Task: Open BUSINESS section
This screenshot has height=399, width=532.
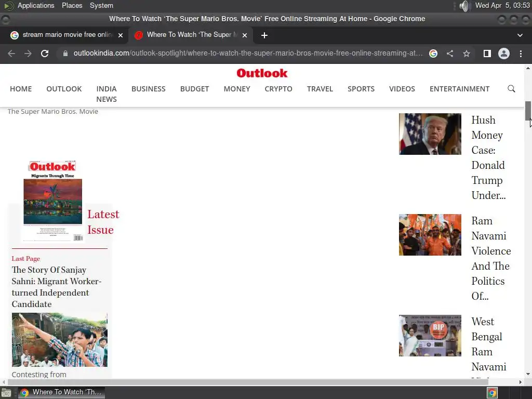Action: click(149, 89)
